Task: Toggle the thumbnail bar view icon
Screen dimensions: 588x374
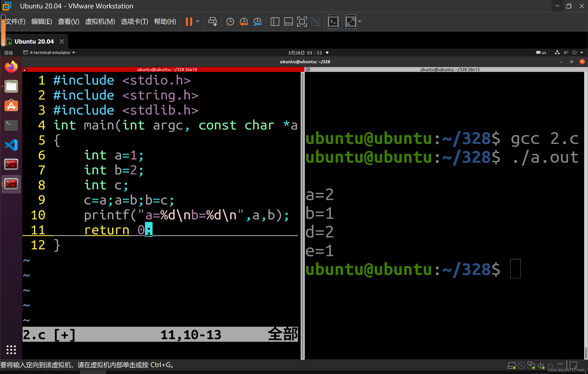Action: coord(288,21)
